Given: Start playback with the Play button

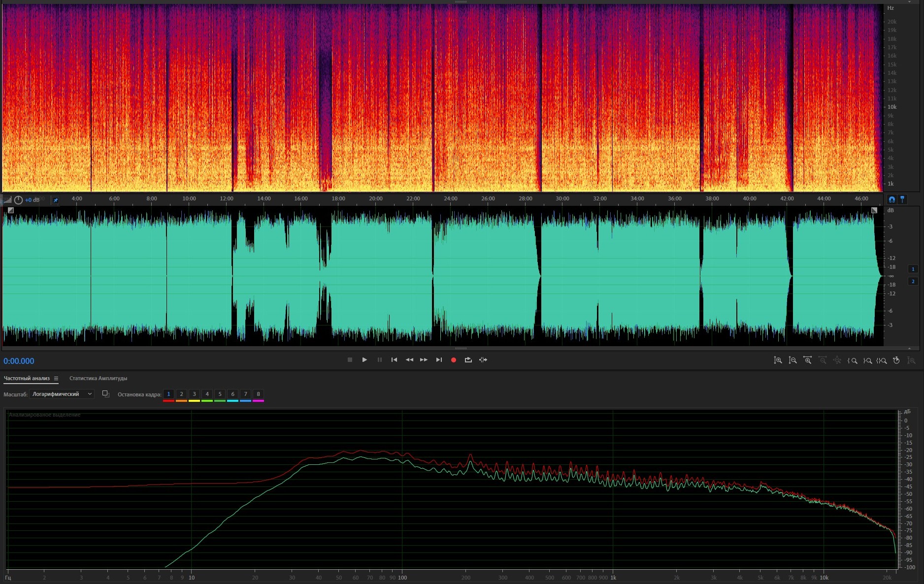Looking at the screenshot, I should click(364, 360).
